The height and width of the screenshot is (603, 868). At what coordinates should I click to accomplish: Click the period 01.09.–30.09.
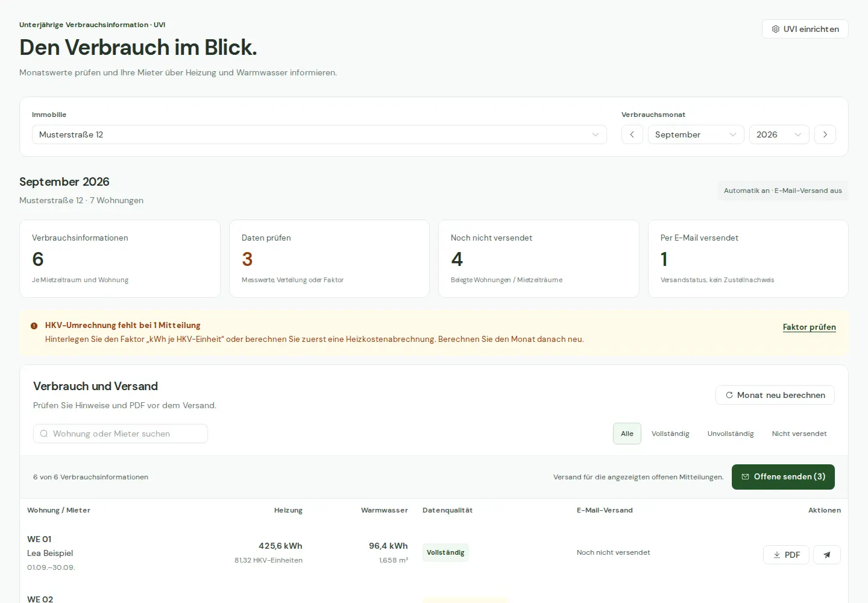pos(51,567)
